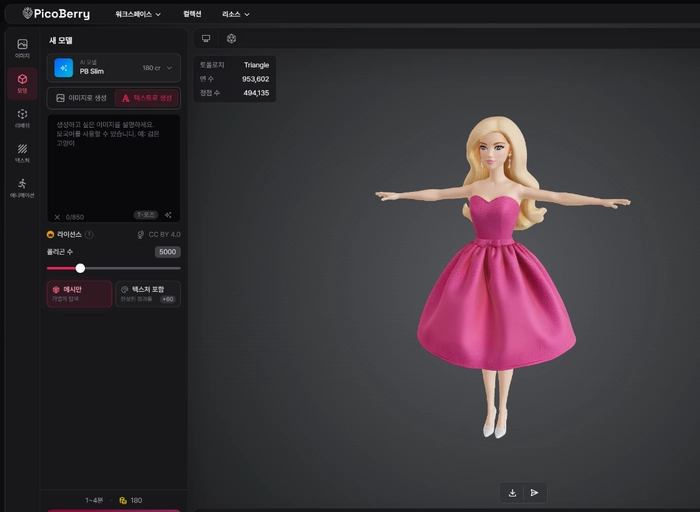Select the 메시만 mesh-only option
The image size is (700, 512).
pyautogui.click(x=79, y=294)
